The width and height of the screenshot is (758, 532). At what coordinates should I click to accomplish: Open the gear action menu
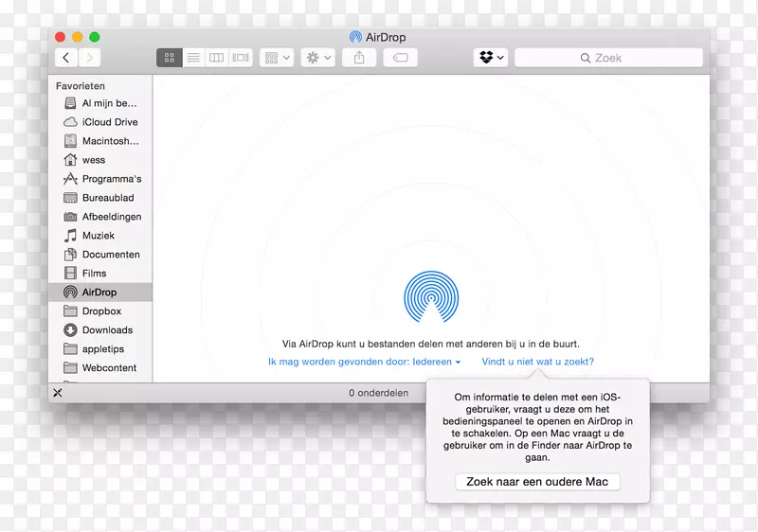tap(318, 58)
